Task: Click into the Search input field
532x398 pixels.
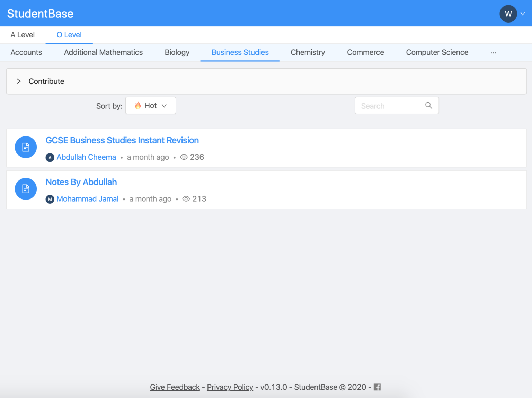Action: [390, 106]
